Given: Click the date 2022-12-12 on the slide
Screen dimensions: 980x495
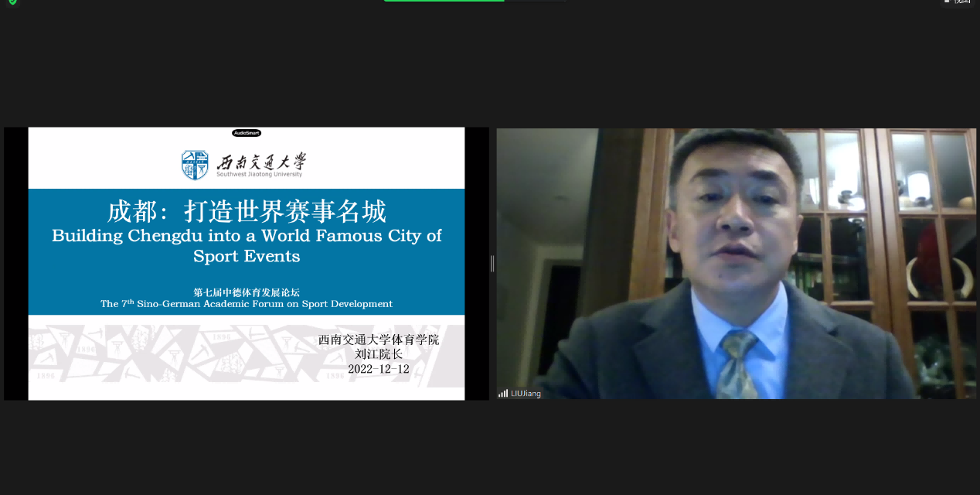Looking at the screenshot, I should coord(378,369).
